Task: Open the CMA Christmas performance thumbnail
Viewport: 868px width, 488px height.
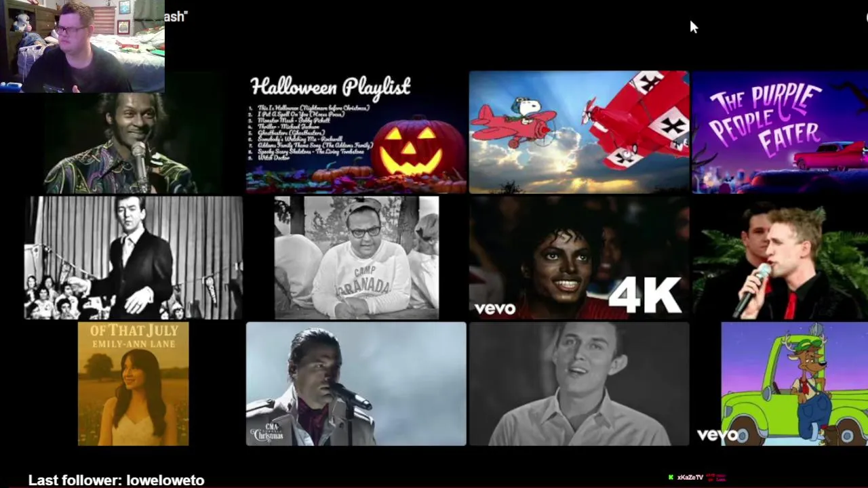Action: tap(356, 384)
